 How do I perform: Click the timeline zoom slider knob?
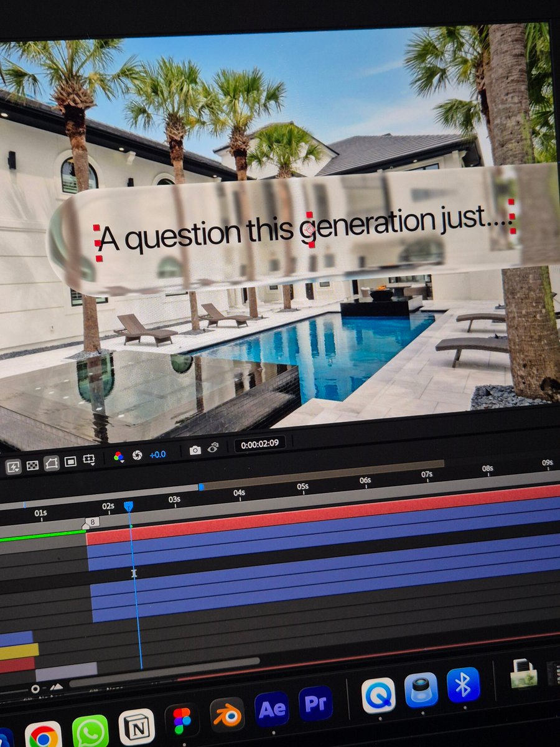35,689
